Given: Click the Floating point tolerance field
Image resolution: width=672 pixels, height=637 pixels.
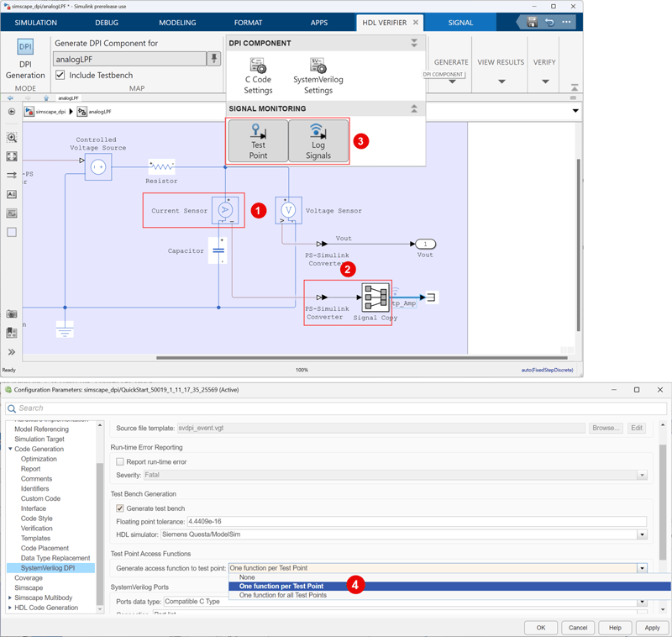Looking at the screenshot, I should coord(417,521).
